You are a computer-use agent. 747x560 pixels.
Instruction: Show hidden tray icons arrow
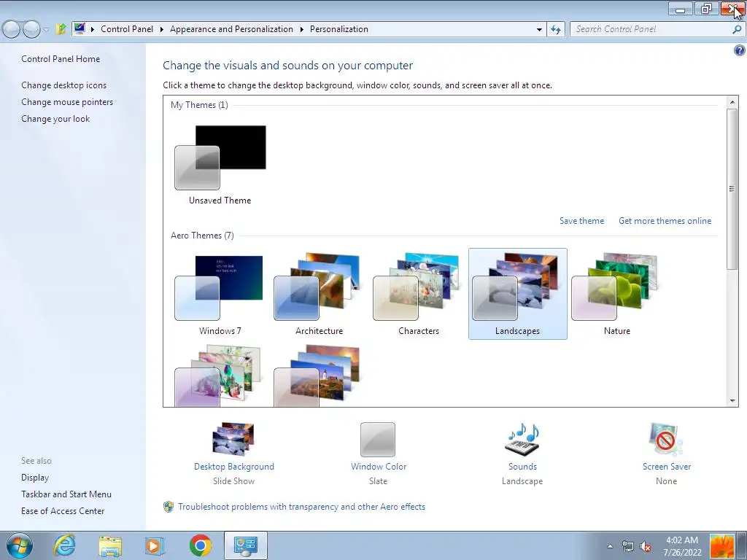(x=610, y=546)
